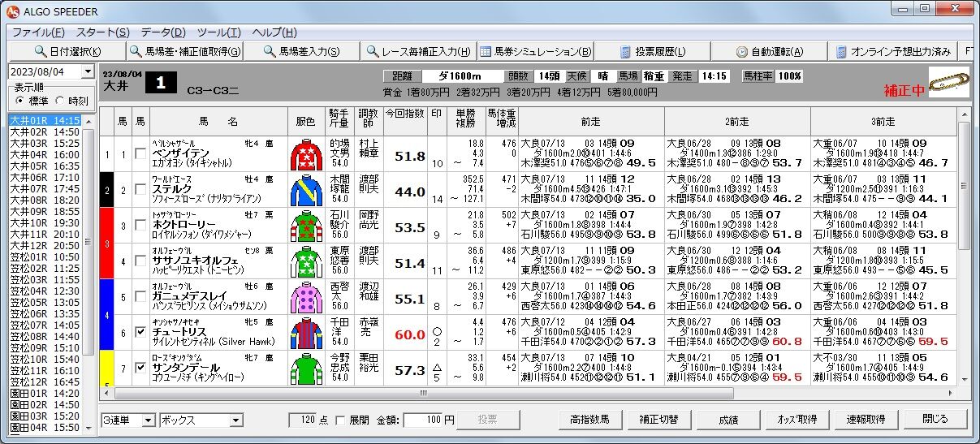The height and width of the screenshot is (444, 980).
Task: Click the safety pin icon beside 補正中
Action: click(x=949, y=82)
